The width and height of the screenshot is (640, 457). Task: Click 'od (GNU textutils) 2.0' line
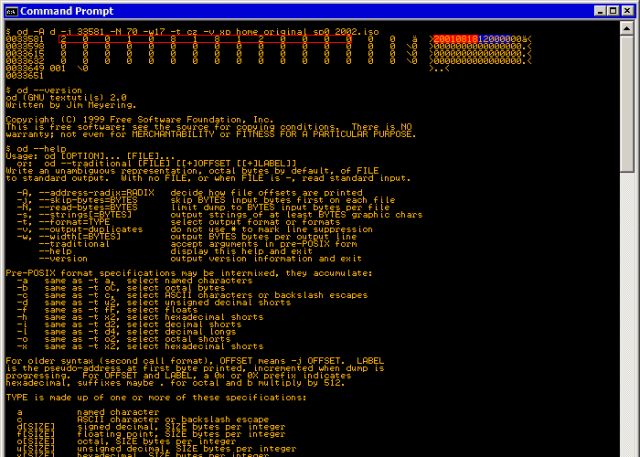click(x=66, y=98)
